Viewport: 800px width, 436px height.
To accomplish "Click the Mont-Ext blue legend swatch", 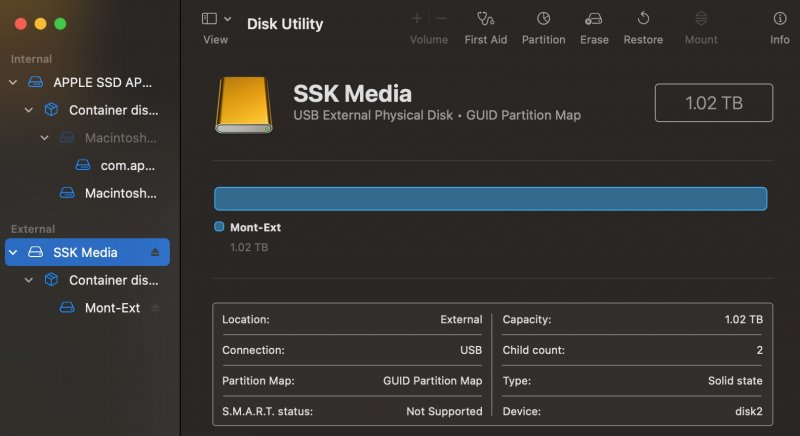I will (220, 227).
